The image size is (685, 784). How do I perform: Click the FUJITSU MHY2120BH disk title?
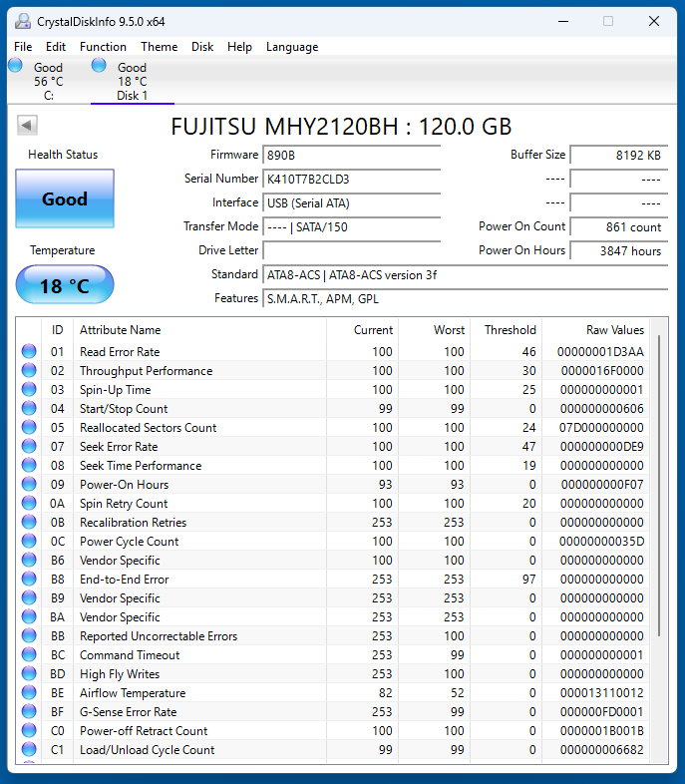tap(341, 127)
